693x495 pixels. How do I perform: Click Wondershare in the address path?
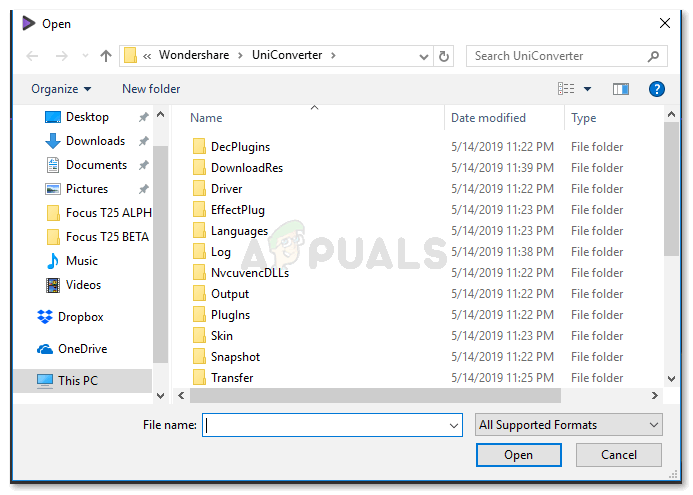coord(194,55)
